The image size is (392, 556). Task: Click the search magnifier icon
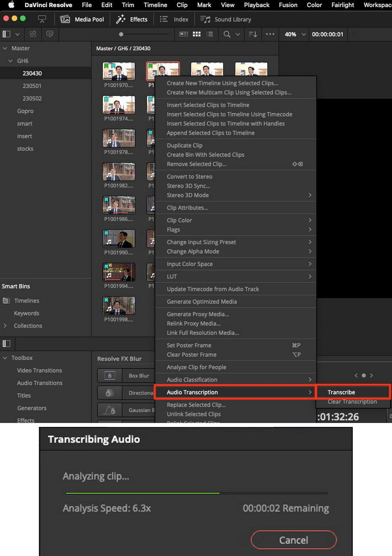(227, 34)
